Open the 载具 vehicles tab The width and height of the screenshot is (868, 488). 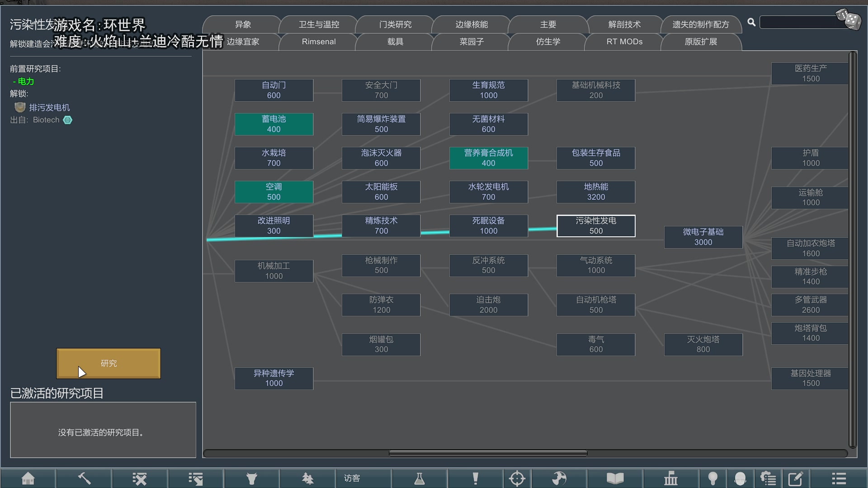pyautogui.click(x=395, y=42)
